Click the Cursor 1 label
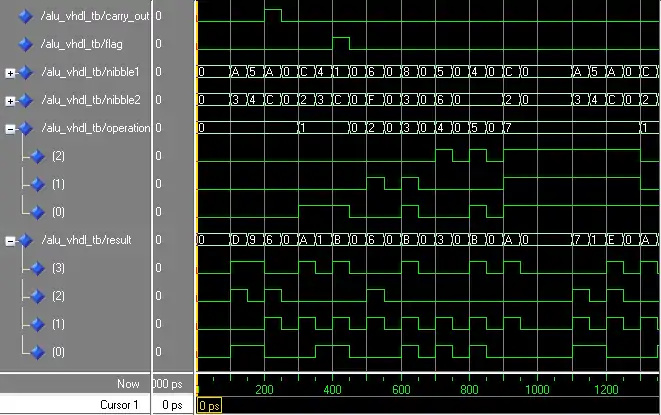The image size is (661, 415). 118,405
